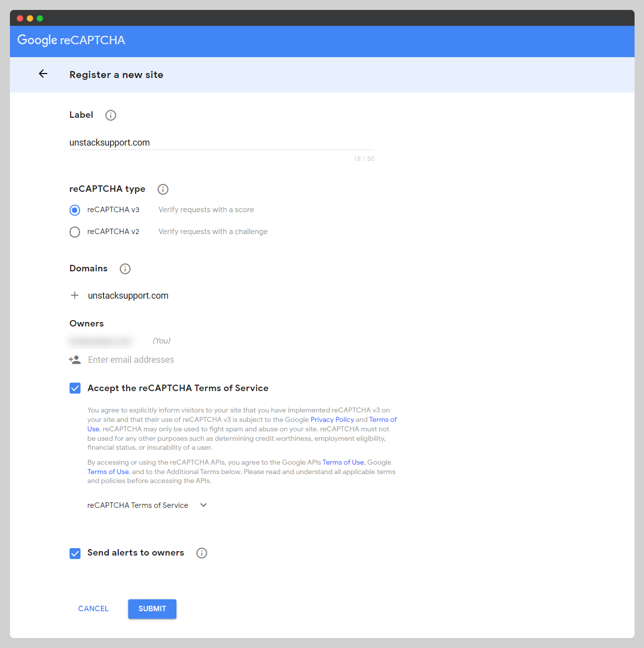Image resolution: width=644 pixels, height=648 pixels.
Task: Open the reCAPTCHA type info tooltip
Action: pyautogui.click(x=163, y=189)
